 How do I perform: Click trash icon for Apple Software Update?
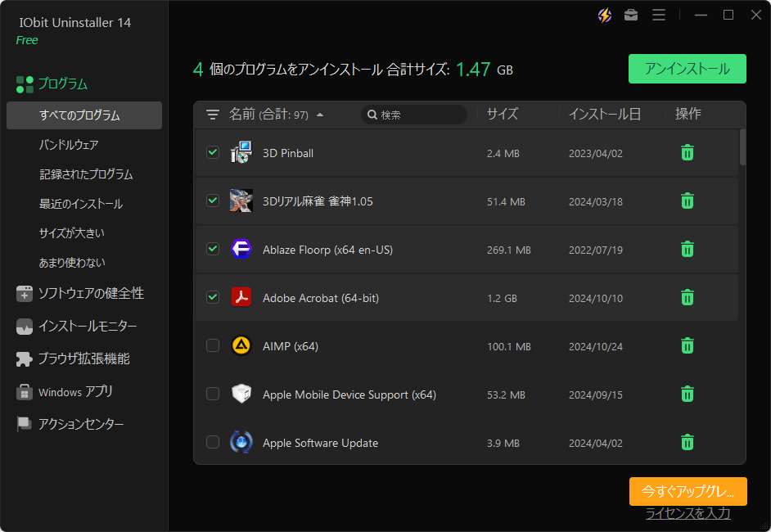(x=688, y=442)
